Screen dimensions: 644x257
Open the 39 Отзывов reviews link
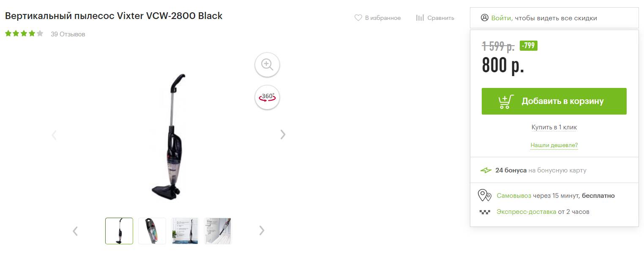pos(68,34)
